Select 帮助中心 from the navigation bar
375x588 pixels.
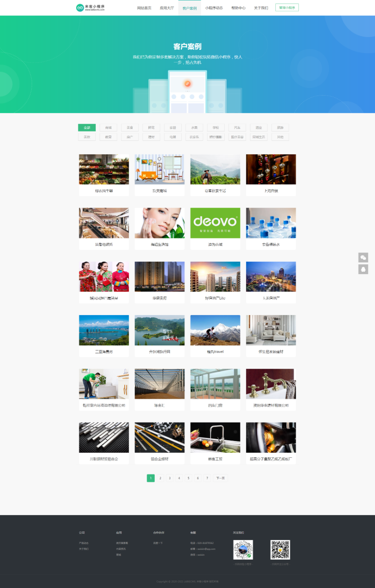(x=238, y=8)
